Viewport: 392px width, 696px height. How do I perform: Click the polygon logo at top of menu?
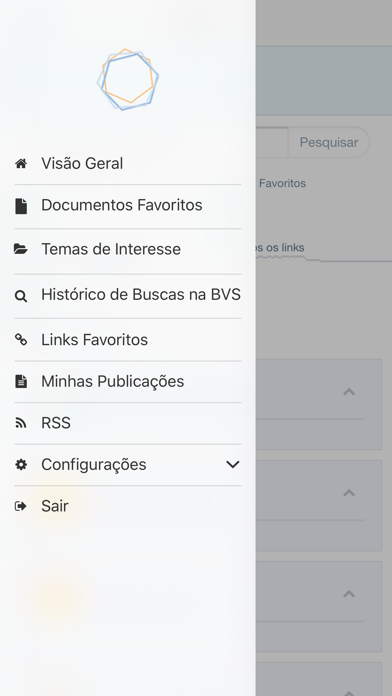128,79
